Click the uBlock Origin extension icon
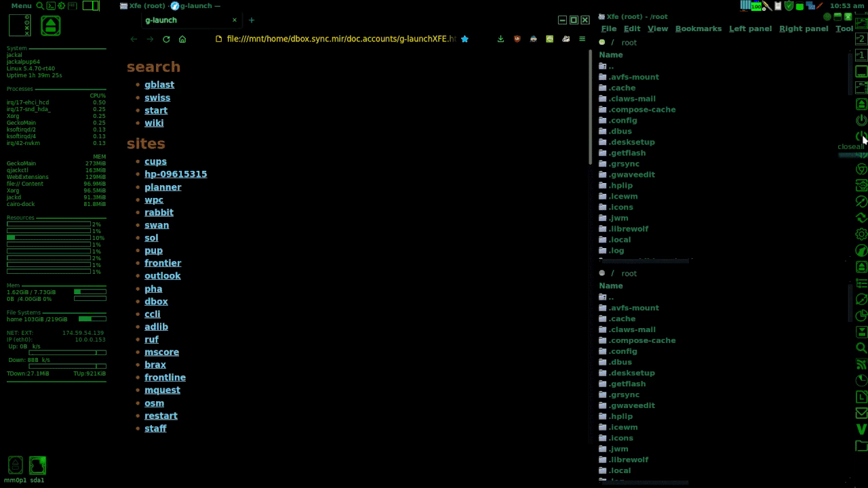Image resolution: width=868 pixels, height=488 pixels. tap(517, 39)
